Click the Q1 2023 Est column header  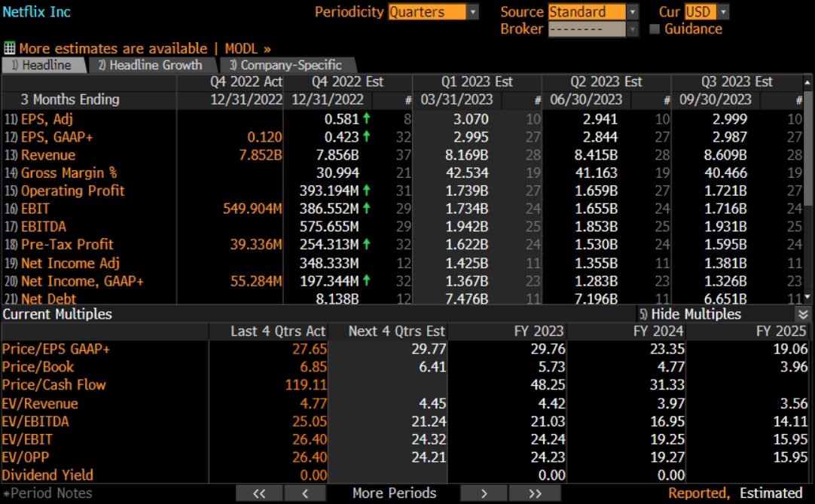[477, 81]
